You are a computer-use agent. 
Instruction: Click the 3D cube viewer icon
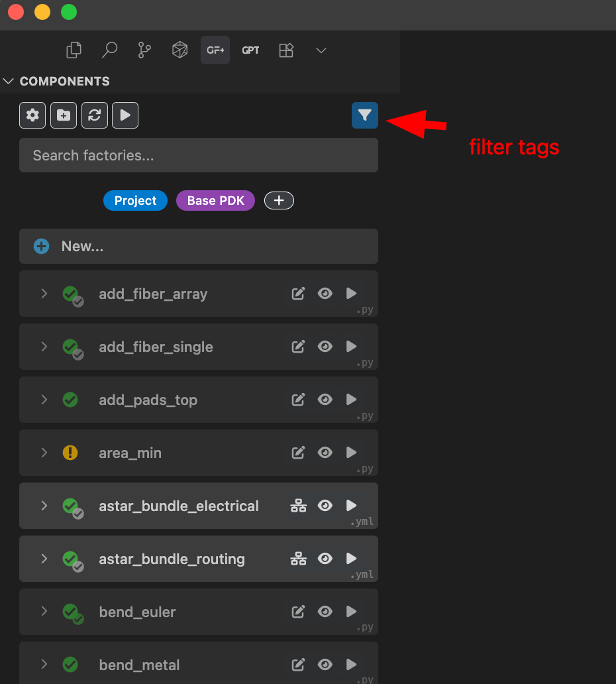(179, 50)
